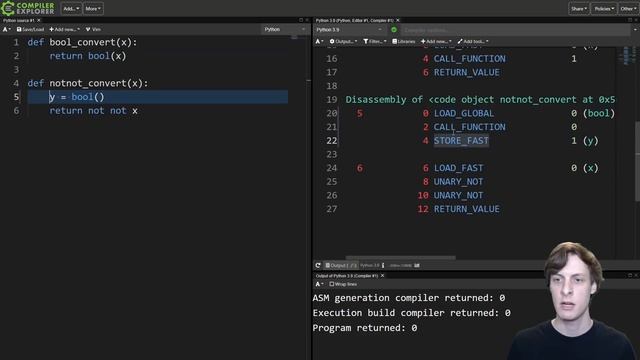The width and height of the screenshot is (640, 360).
Task: Open the Add... menu in top bar
Action: point(71,9)
